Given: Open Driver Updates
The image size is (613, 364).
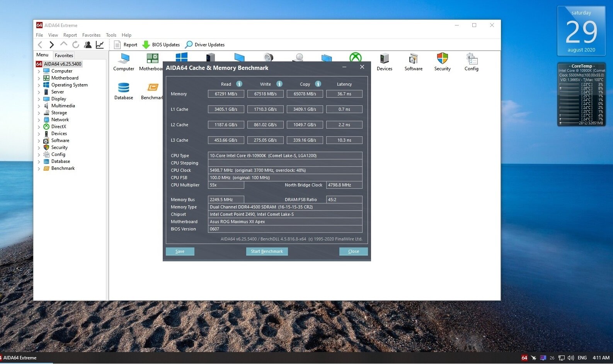Looking at the screenshot, I should (205, 45).
